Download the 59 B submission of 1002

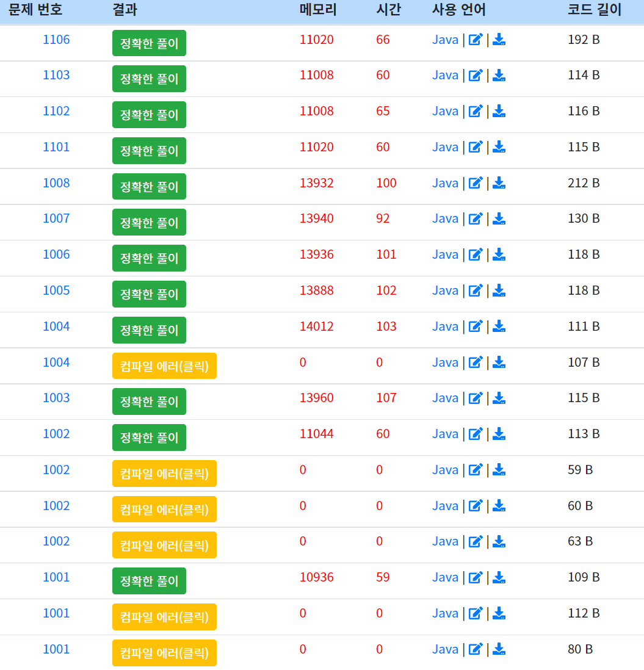click(x=499, y=470)
